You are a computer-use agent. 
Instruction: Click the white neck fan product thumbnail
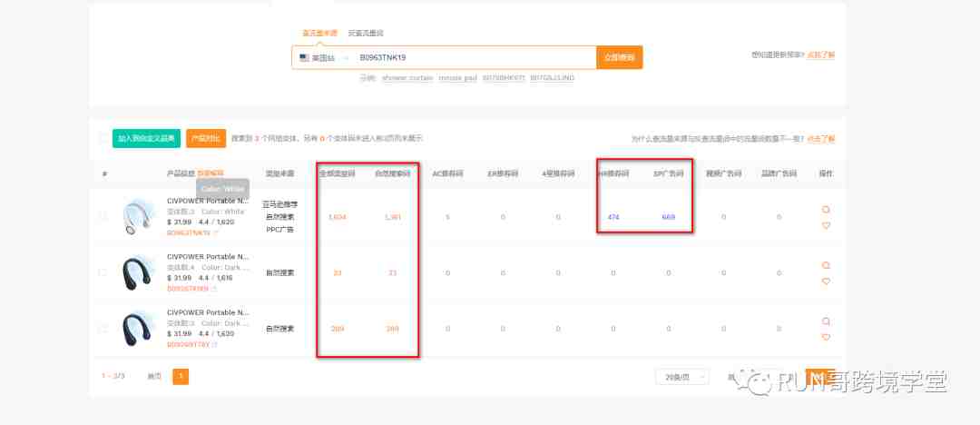pos(139,217)
